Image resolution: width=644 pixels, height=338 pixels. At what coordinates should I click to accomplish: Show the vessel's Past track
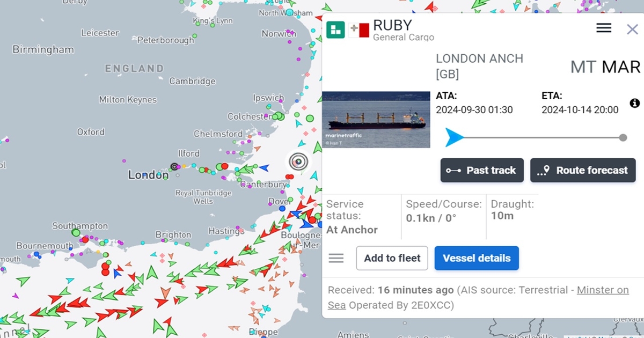(x=482, y=170)
